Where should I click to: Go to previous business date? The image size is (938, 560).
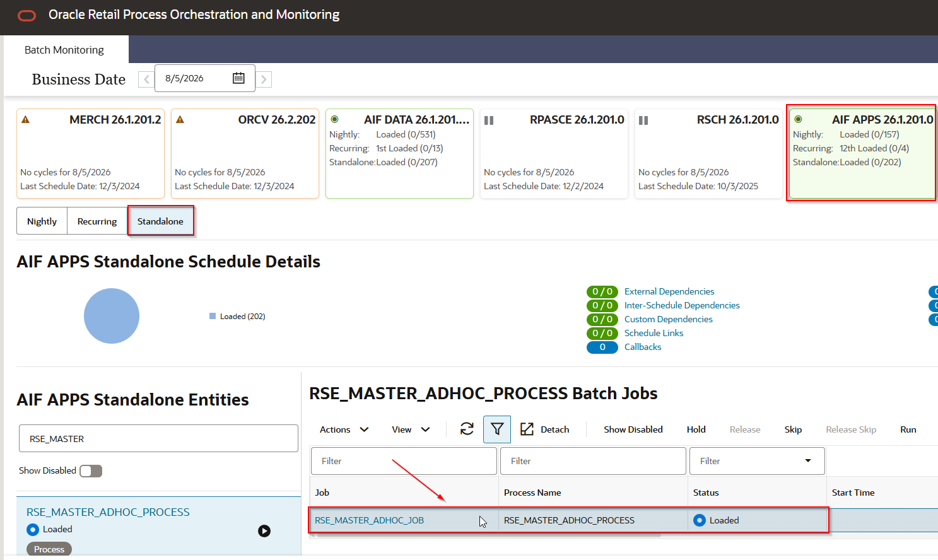pos(146,79)
